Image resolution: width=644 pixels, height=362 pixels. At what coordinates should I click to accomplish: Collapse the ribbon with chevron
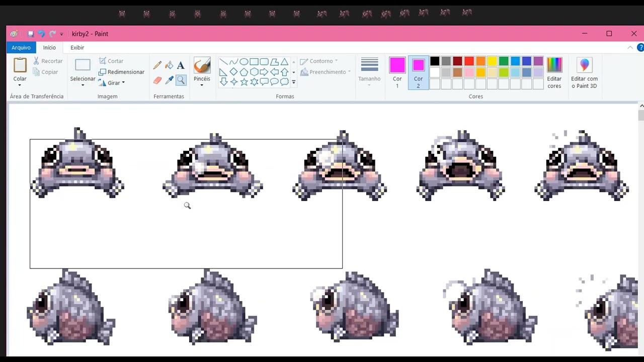click(x=630, y=47)
